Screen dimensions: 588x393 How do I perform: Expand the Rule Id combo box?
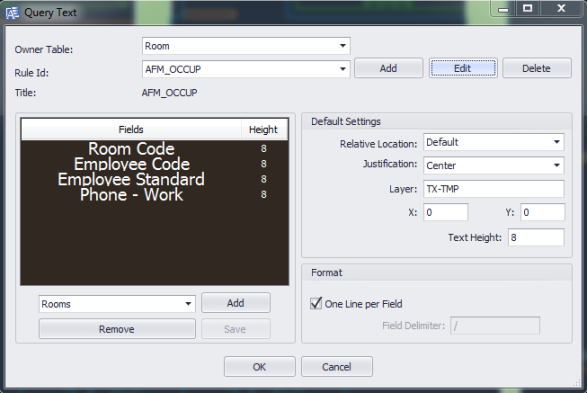(246, 69)
